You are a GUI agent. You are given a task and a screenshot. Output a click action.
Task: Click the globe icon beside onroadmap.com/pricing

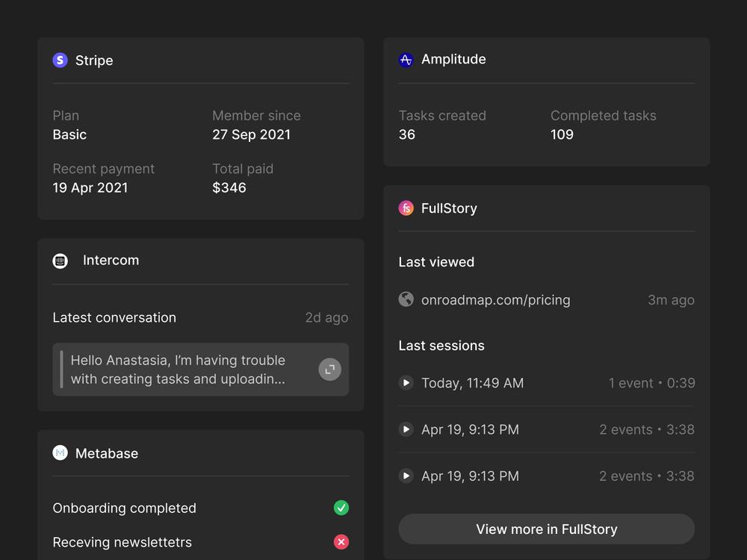pos(406,299)
